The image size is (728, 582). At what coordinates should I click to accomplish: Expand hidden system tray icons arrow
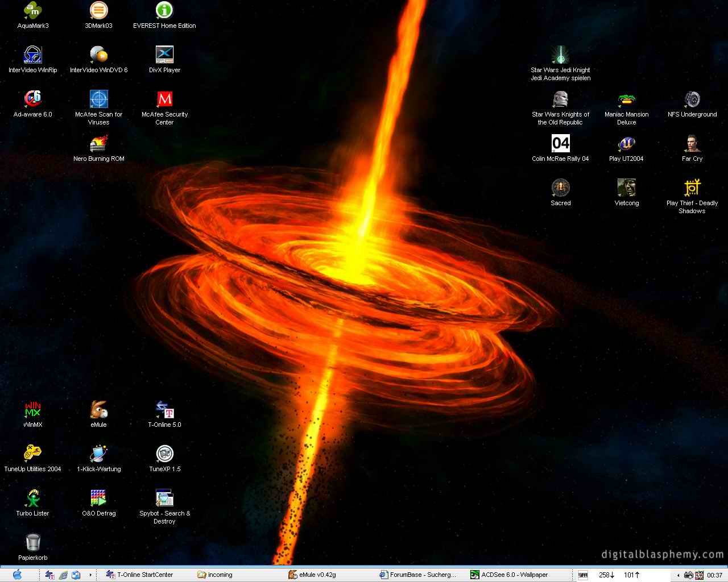pyautogui.click(x=678, y=575)
